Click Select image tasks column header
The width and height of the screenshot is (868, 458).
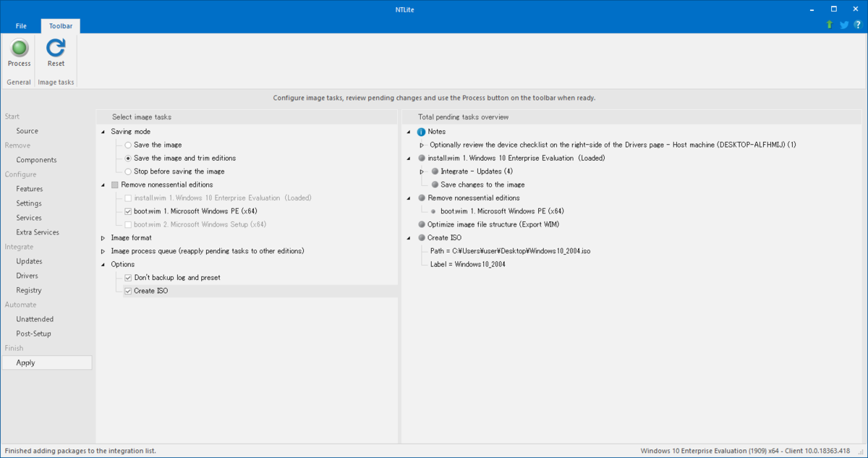[142, 116]
